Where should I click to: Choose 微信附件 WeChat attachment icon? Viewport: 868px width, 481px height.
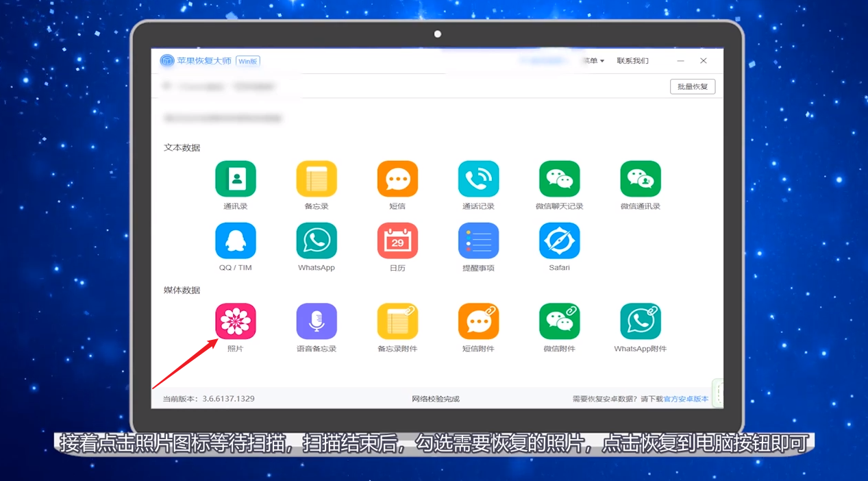click(559, 321)
